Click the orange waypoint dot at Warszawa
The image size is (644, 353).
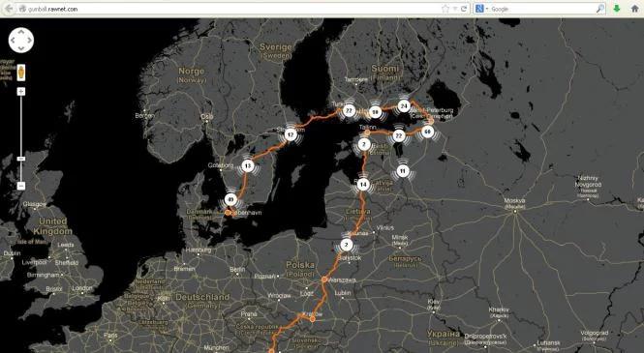tap(324, 279)
